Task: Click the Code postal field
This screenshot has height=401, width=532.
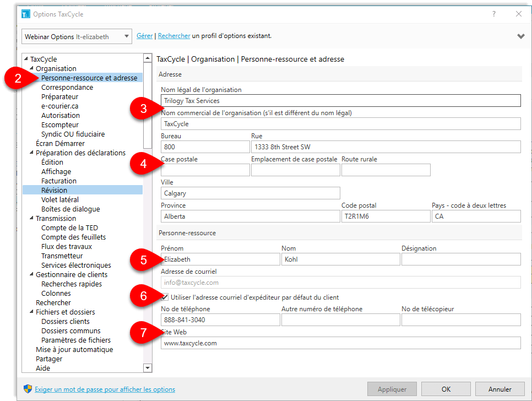Action: click(x=386, y=216)
